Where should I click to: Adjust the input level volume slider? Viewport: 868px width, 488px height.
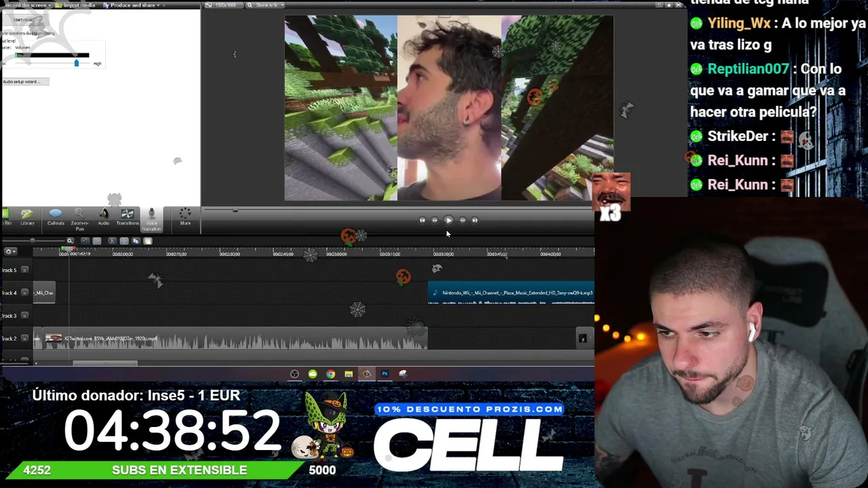tap(76, 63)
